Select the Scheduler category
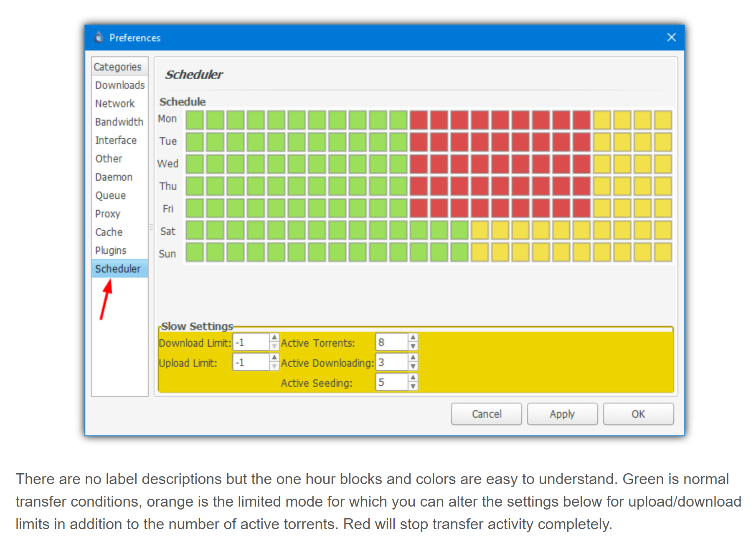This screenshot has height=540, width=756. (118, 269)
